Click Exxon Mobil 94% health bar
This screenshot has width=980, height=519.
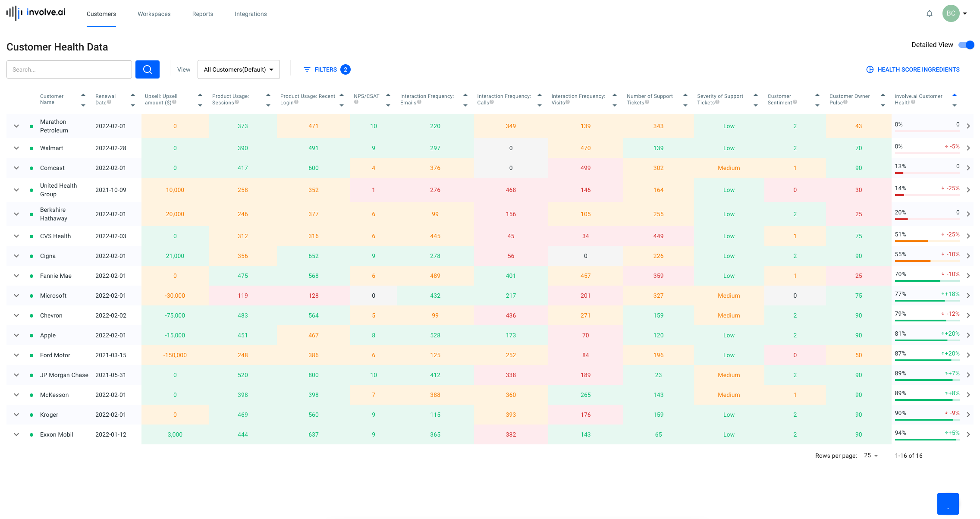pyautogui.click(x=927, y=440)
